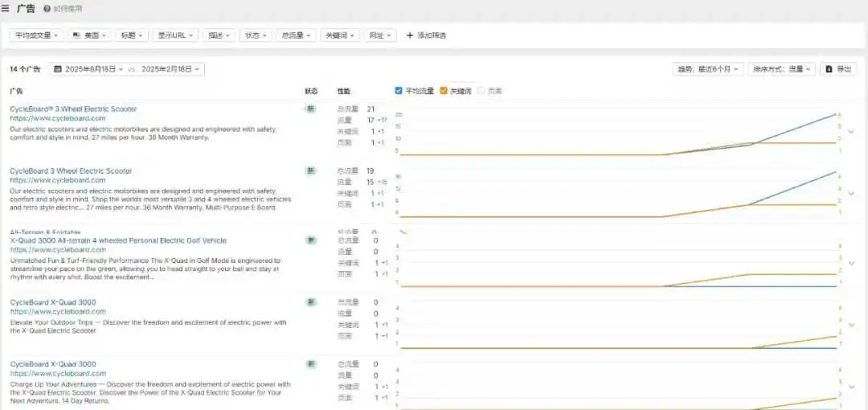Viewport: 868px width, 410px height.
Task: Uncheck the 平均流量 checkbox
Action: coord(399,91)
